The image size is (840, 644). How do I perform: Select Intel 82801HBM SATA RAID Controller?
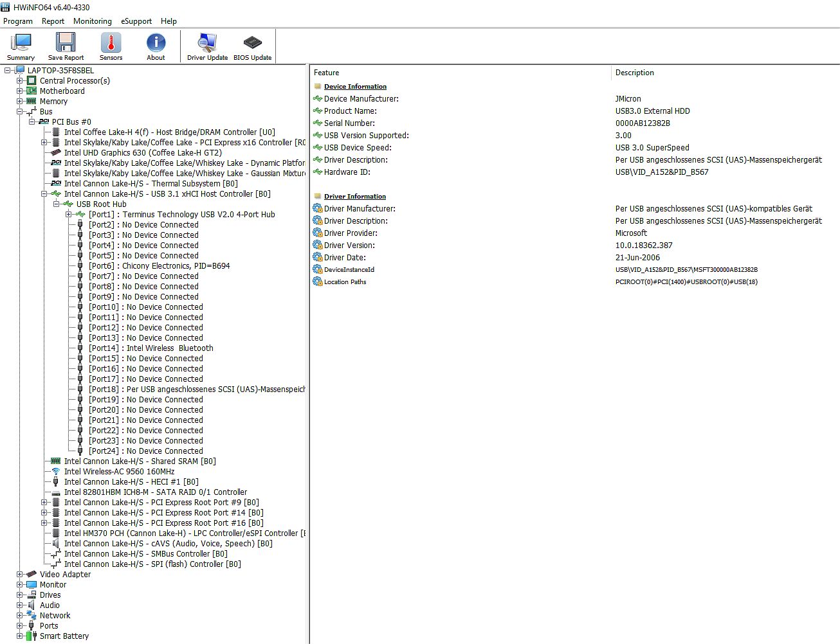(156, 492)
